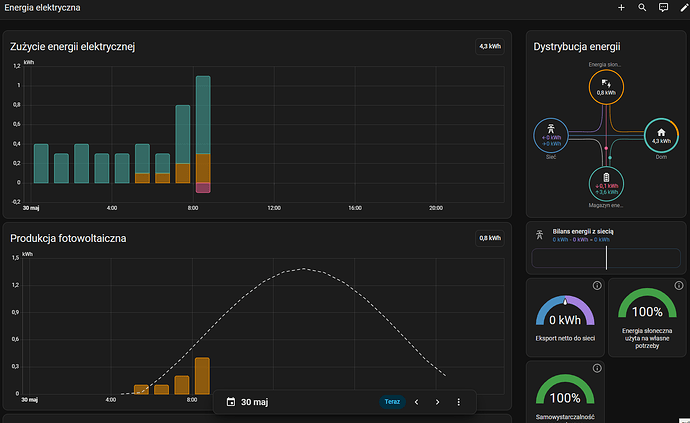Open the three-dot menu in date bar
The image size is (690, 423).
459,402
